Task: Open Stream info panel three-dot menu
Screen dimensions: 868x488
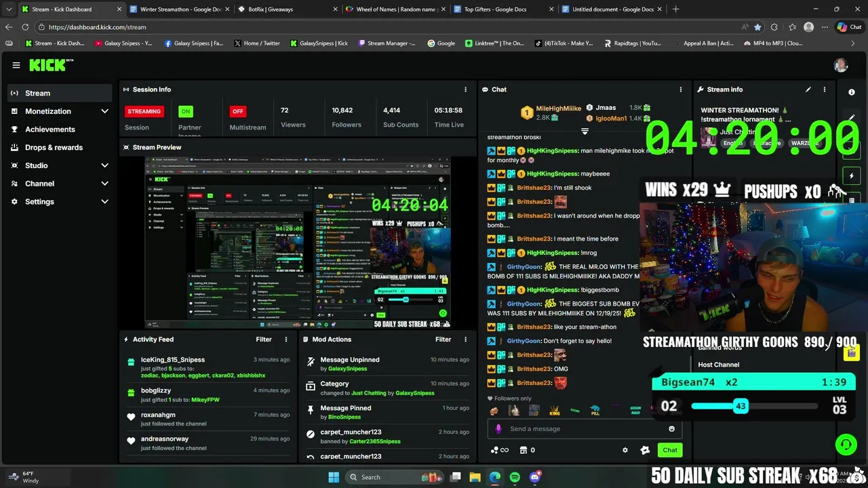Action: click(x=825, y=89)
